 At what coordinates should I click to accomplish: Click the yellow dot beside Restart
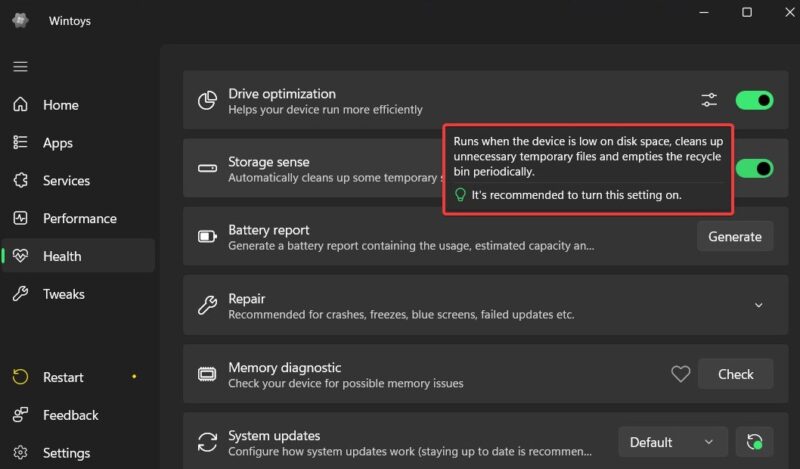[x=134, y=377]
